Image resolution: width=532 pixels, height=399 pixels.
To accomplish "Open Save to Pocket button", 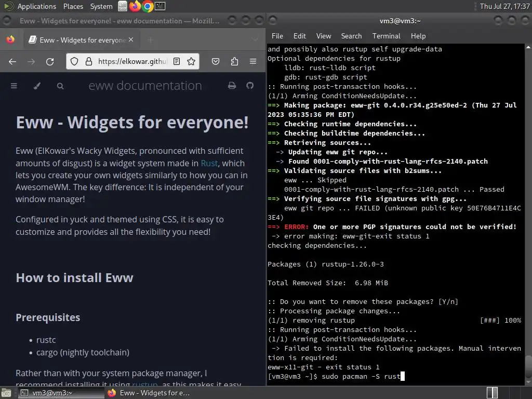I will click(216, 61).
